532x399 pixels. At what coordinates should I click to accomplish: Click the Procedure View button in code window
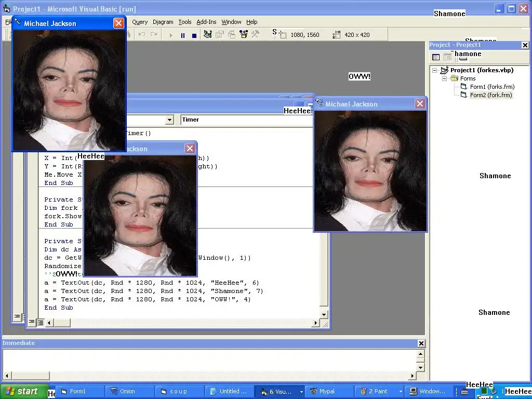click(x=32, y=322)
